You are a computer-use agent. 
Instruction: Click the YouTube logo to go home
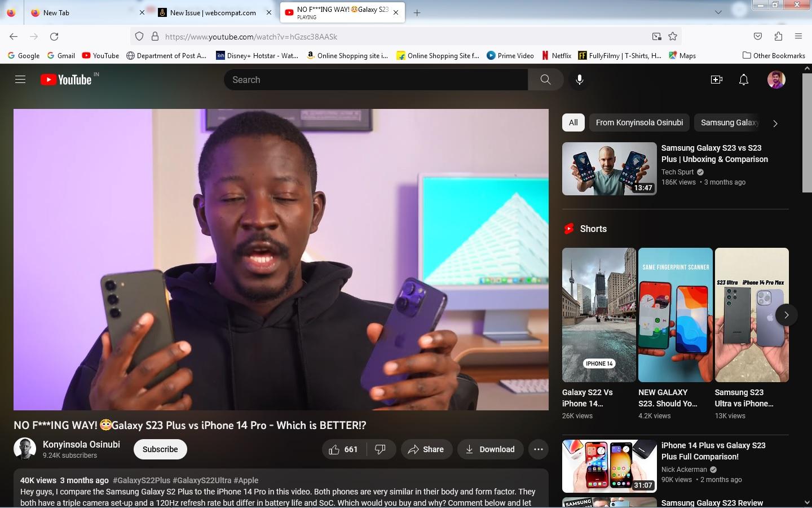68,79
